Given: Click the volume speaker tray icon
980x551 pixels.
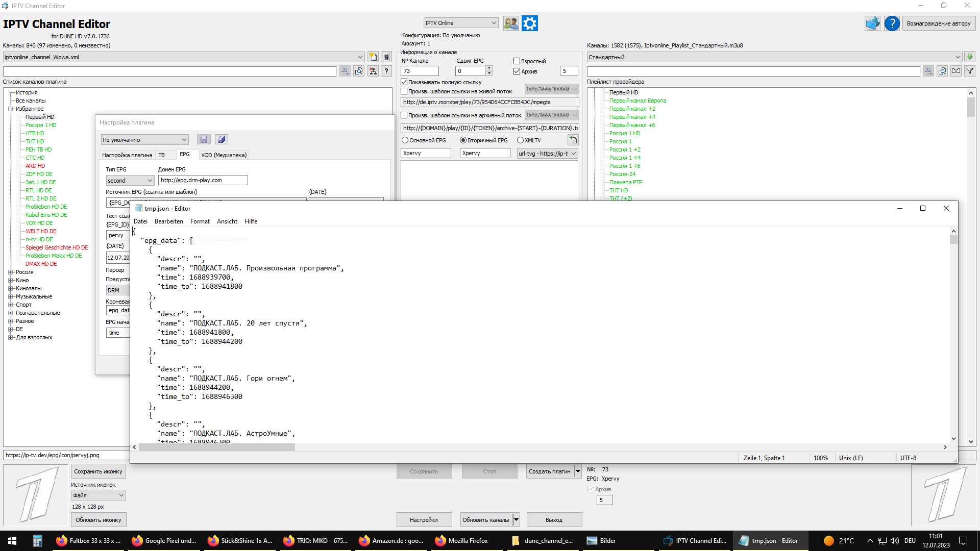Looking at the screenshot, I should 894,541.
